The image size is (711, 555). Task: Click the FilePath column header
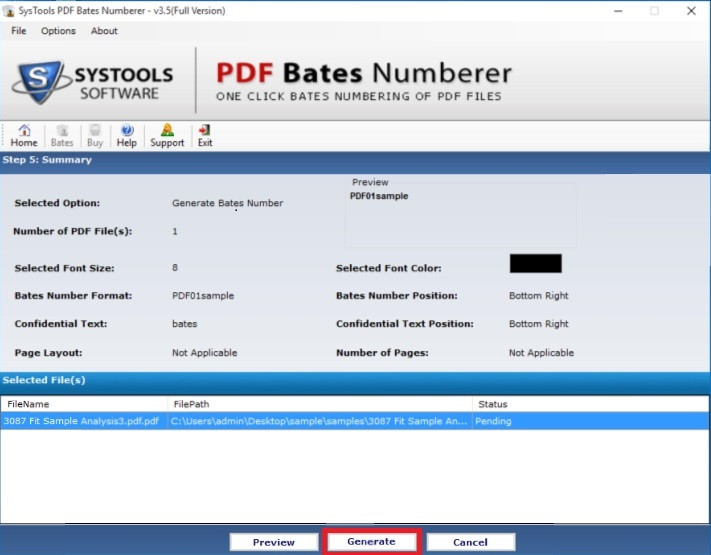(320, 404)
